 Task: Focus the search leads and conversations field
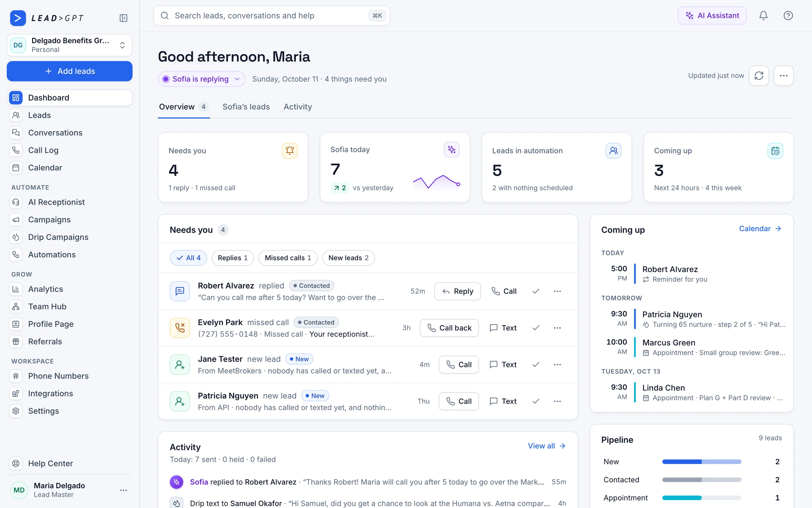(x=272, y=16)
